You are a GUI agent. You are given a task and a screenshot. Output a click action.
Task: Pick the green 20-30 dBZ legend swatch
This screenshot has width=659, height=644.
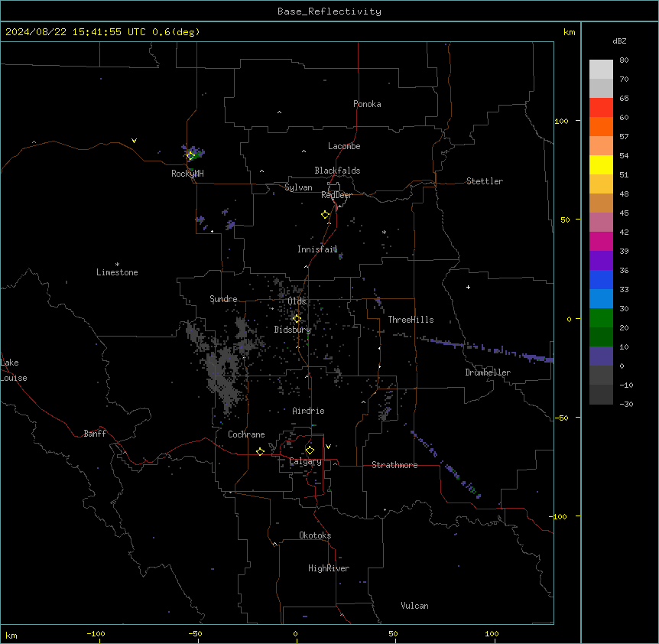pyautogui.click(x=601, y=318)
